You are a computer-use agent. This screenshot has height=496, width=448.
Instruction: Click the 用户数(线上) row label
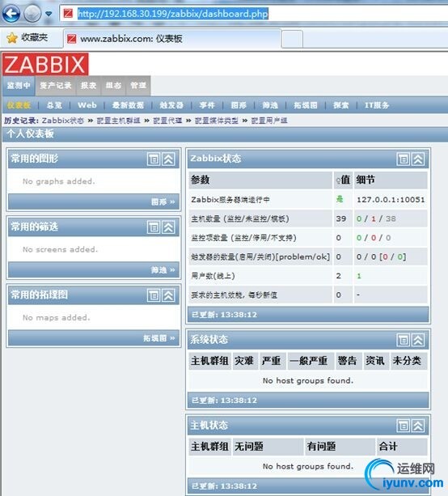(x=213, y=276)
